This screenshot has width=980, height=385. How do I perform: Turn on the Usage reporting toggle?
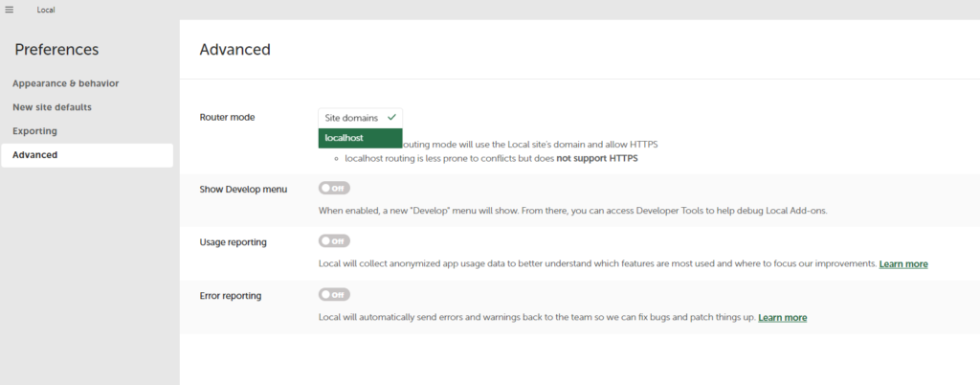[334, 241]
